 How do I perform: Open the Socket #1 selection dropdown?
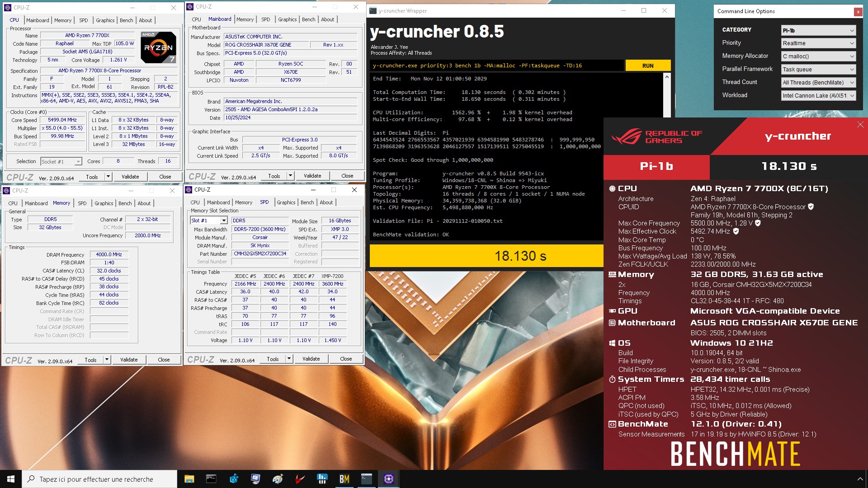point(61,162)
